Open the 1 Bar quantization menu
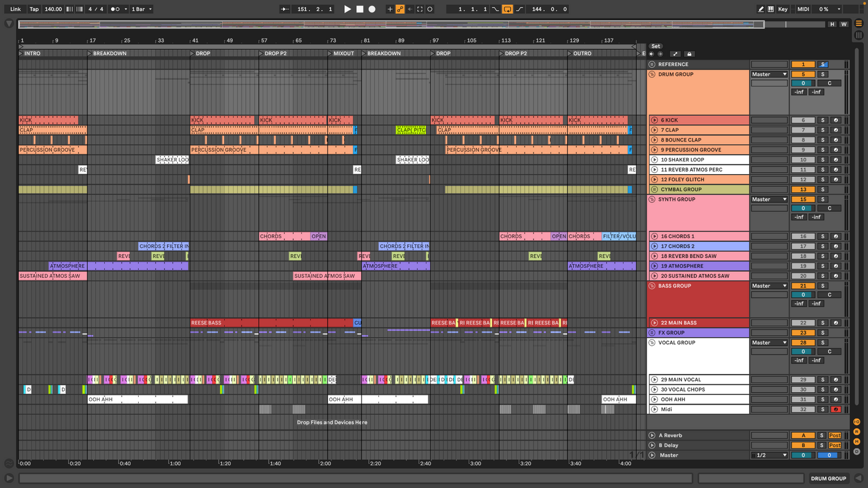This screenshot has height=488, width=868. point(142,9)
